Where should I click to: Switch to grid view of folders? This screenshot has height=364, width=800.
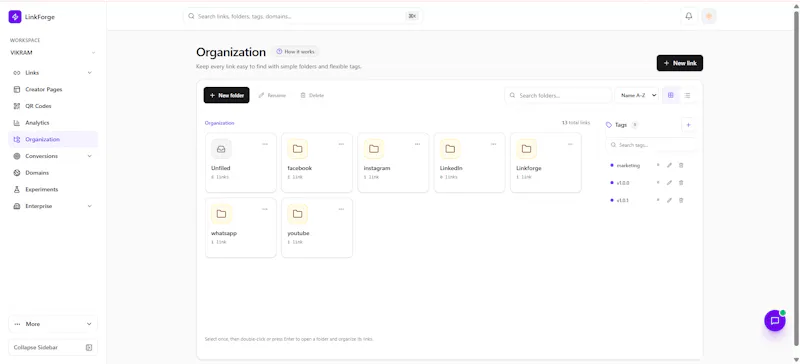(670, 95)
